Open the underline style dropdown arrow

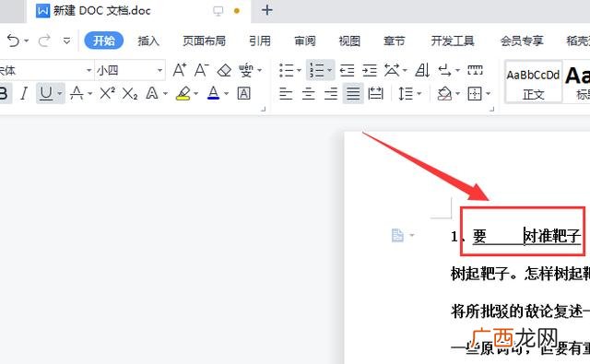[60, 93]
